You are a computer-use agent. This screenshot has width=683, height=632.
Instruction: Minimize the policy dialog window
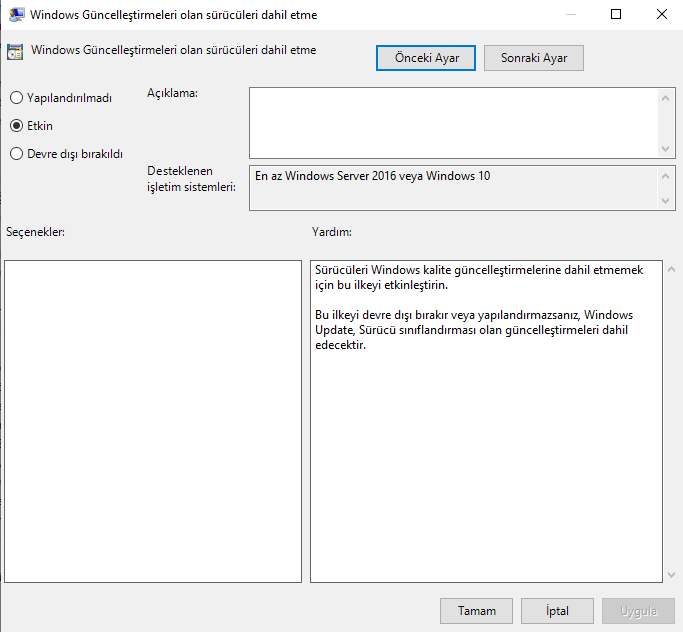[x=571, y=14]
